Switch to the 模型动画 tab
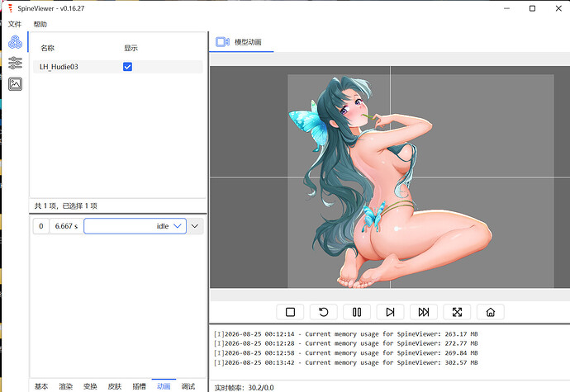 pyautogui.click(x=241, y=42)
